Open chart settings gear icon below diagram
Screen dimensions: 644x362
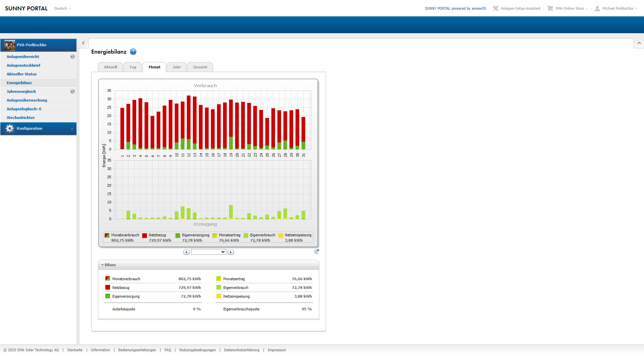316,252
